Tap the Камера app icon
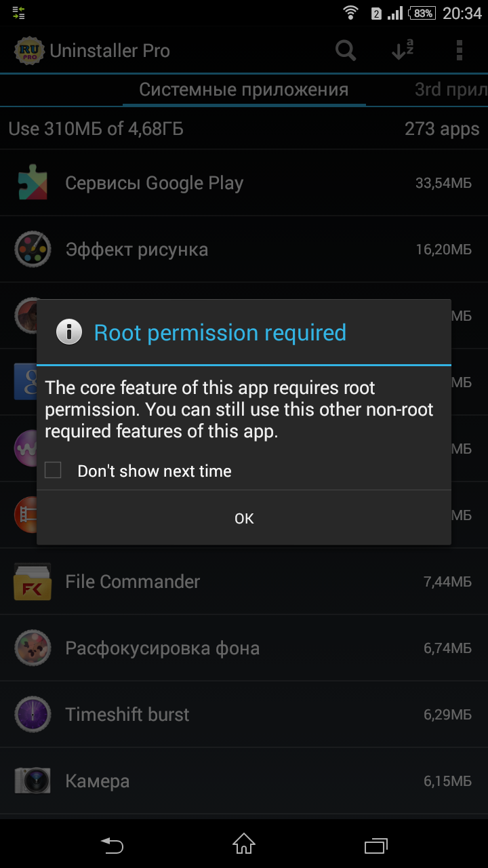488x868 pixels. 33,781
